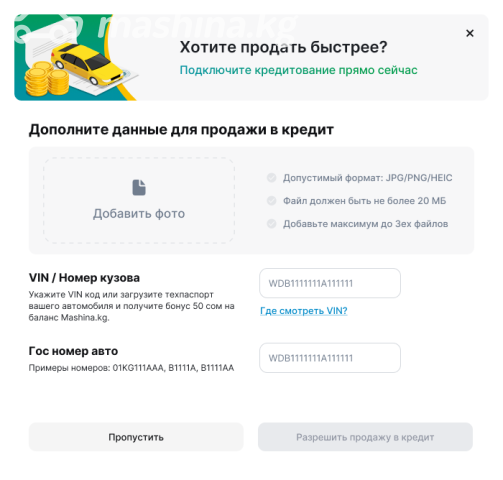Click the gold coins stack illustration
The width and height of the screenshot is (503, 480).
coord(47,80)
